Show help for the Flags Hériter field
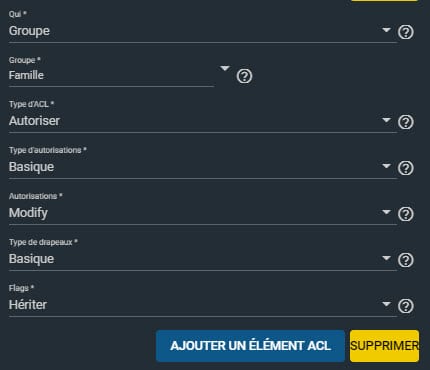430x370 pixels. (406, 306)
